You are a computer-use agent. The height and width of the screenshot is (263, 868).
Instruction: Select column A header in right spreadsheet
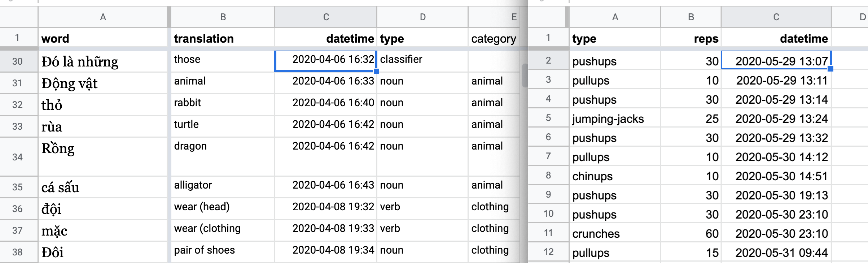click(x=615, y=17)
